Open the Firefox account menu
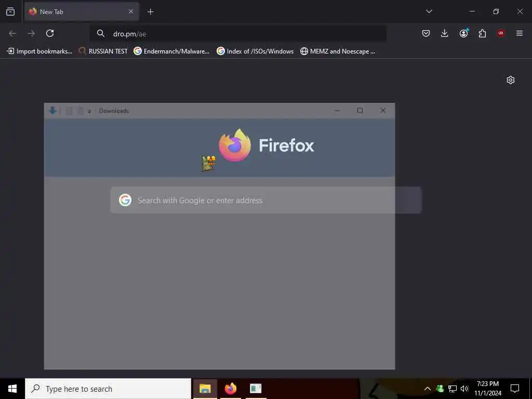Image resolution: width=532 pixels, height=399 pixels. click(463, 33)
